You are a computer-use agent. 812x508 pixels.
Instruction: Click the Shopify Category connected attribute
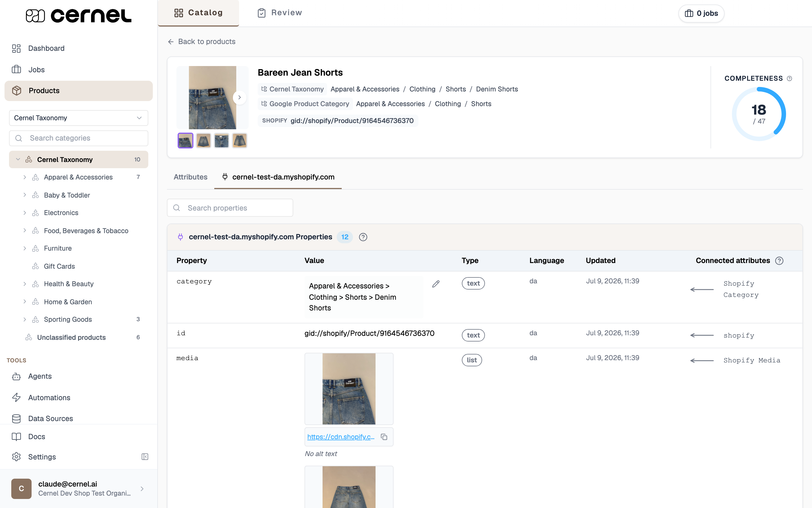741,289
